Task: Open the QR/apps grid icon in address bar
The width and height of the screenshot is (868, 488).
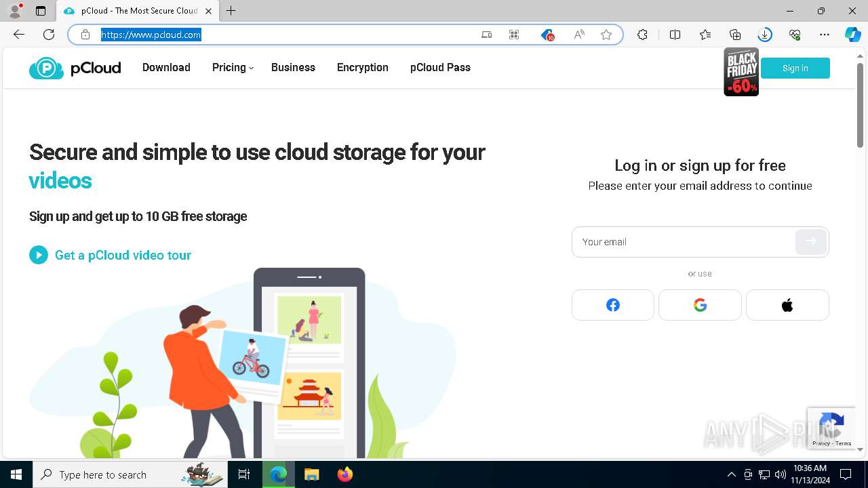Action: (x=514, y=35)
